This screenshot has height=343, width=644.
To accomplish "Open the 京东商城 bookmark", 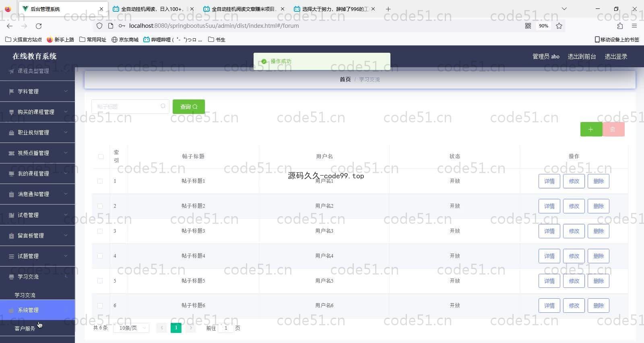I will (125, 39).
